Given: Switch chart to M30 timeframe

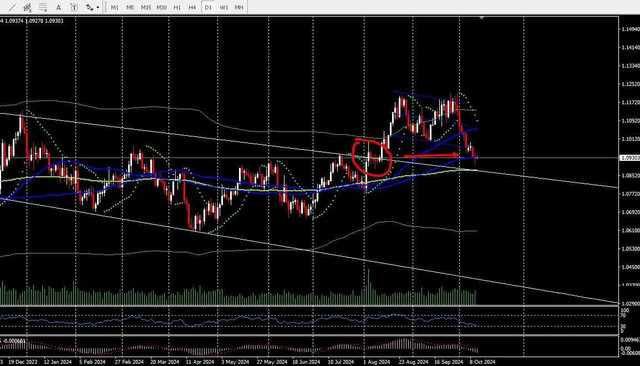Looking at the screenshot, I should (x=161, y=7).
